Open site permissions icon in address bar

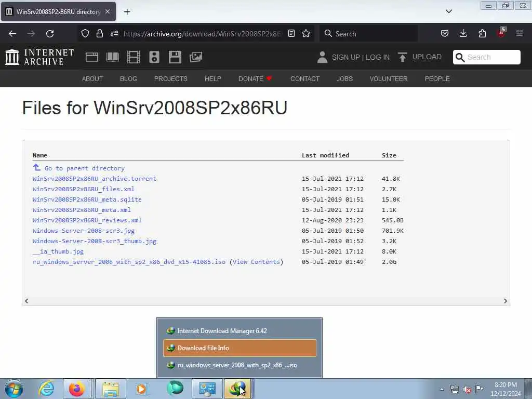point(114,33)
